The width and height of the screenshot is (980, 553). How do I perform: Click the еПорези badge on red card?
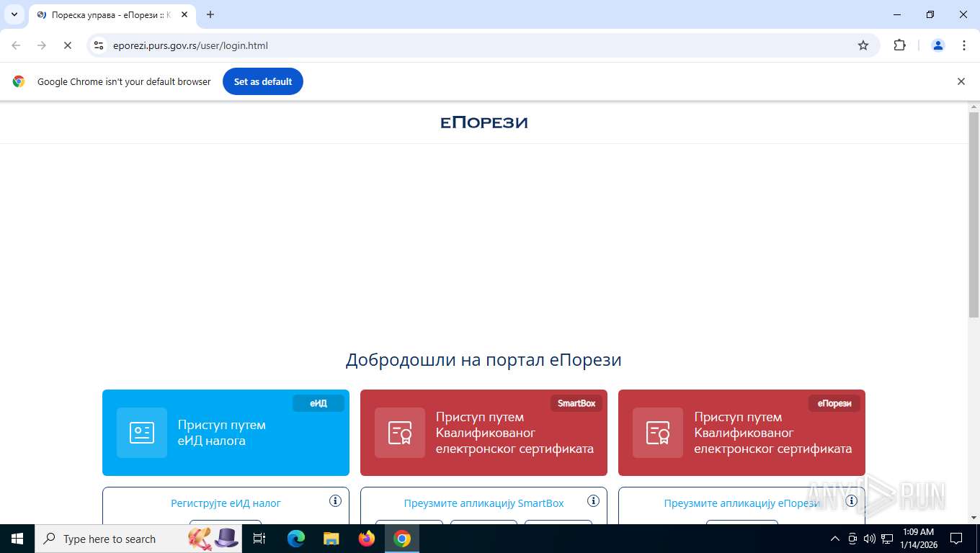pyautogui.click(x=834, y=403)
